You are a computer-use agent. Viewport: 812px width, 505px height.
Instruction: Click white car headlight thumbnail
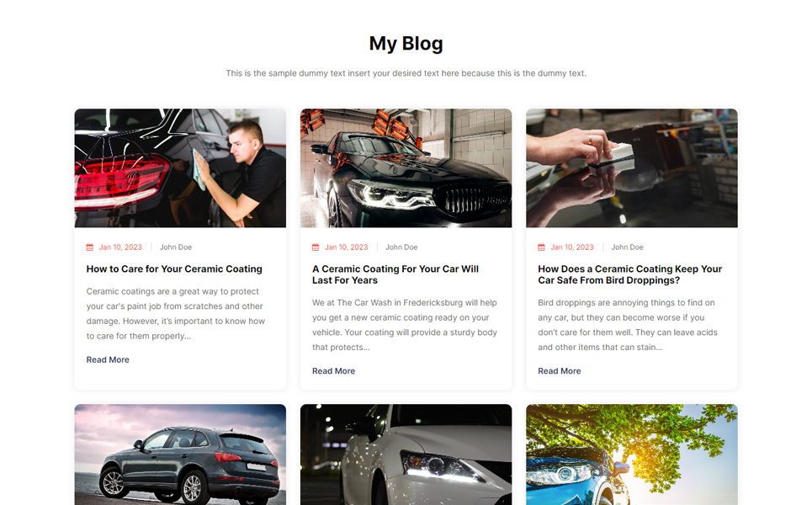406,454
